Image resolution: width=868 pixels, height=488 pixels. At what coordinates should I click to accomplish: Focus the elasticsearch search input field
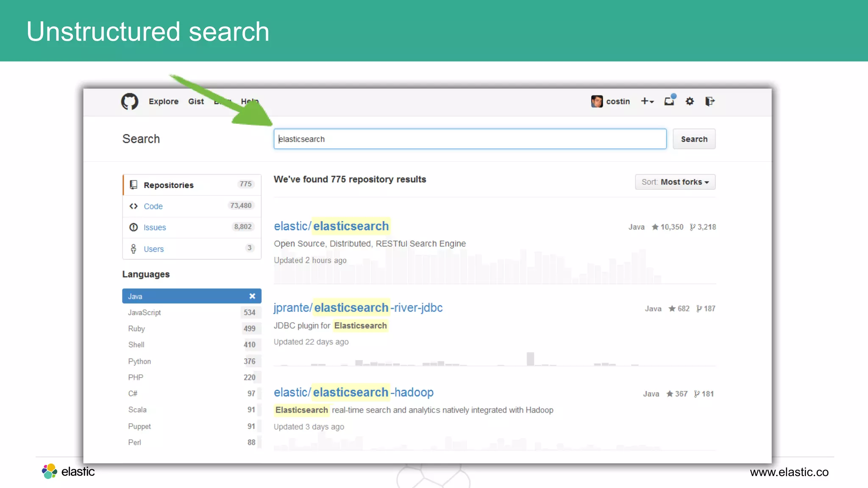(x=470, y=139)
